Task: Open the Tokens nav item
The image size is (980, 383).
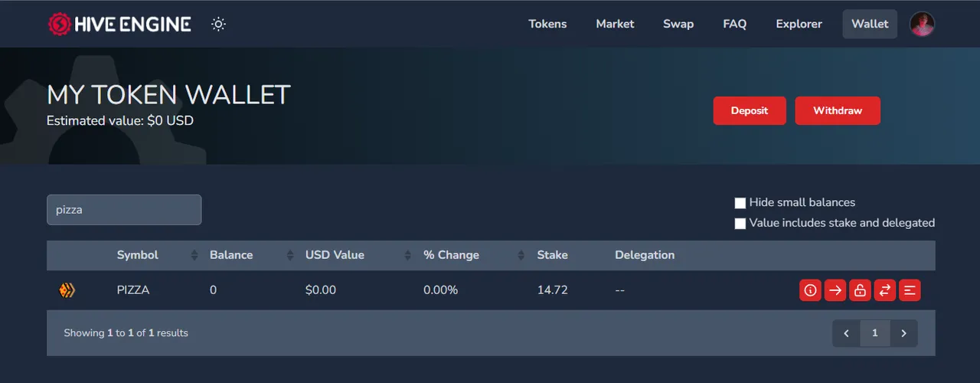Action: pyautogui.click(x=547, y=24)
